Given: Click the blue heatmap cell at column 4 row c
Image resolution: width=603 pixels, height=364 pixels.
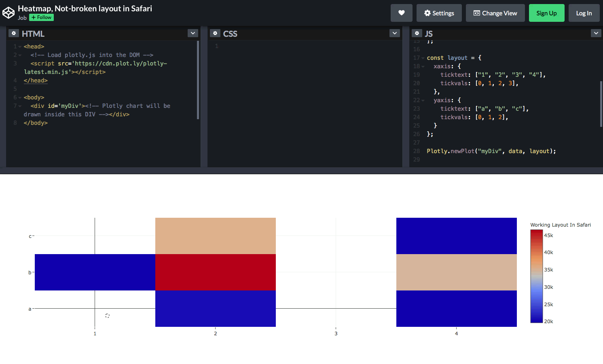Looking at the screenshot, I should pyautogui.click(x=457, y=236).
